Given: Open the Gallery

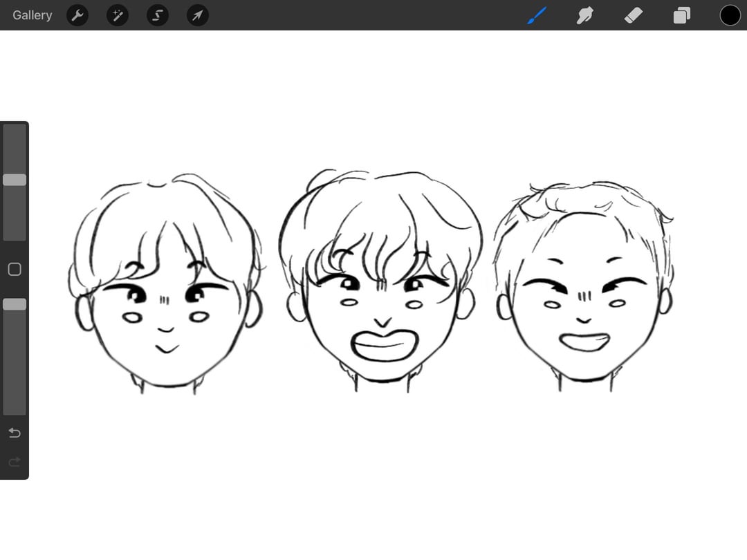Looking at the screenshot, I should (32, 15).
